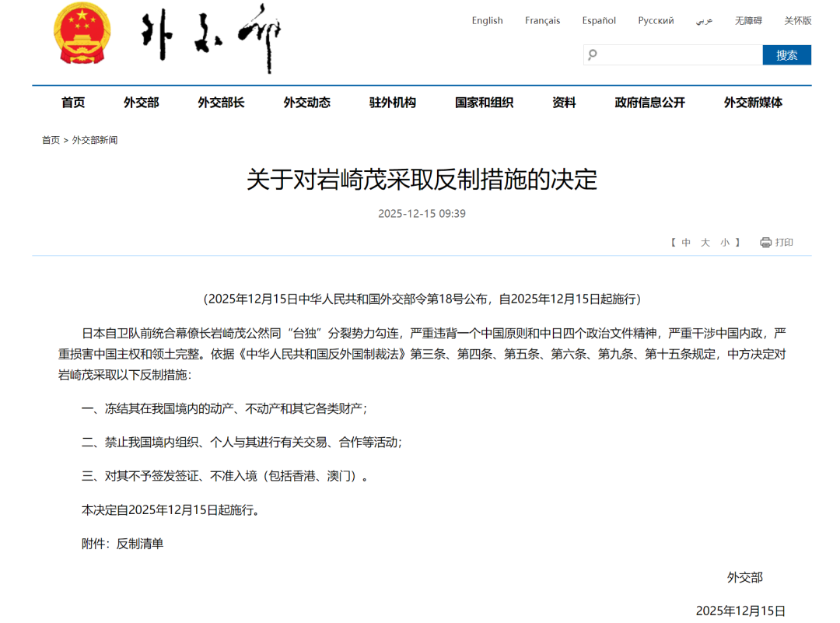Screen dimensions: 840x623
Task: Click the line mentioning 外交部令第18号公布
Action: point(422,299)
